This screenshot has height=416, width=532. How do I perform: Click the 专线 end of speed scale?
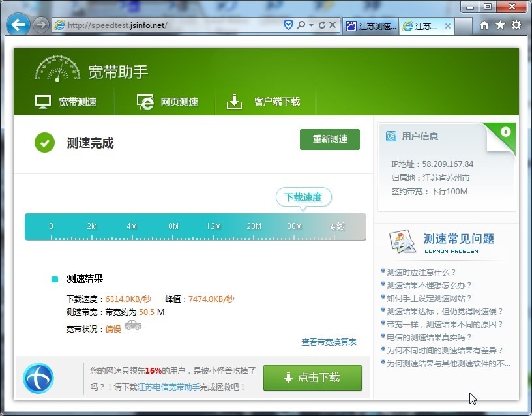(336, 226)
